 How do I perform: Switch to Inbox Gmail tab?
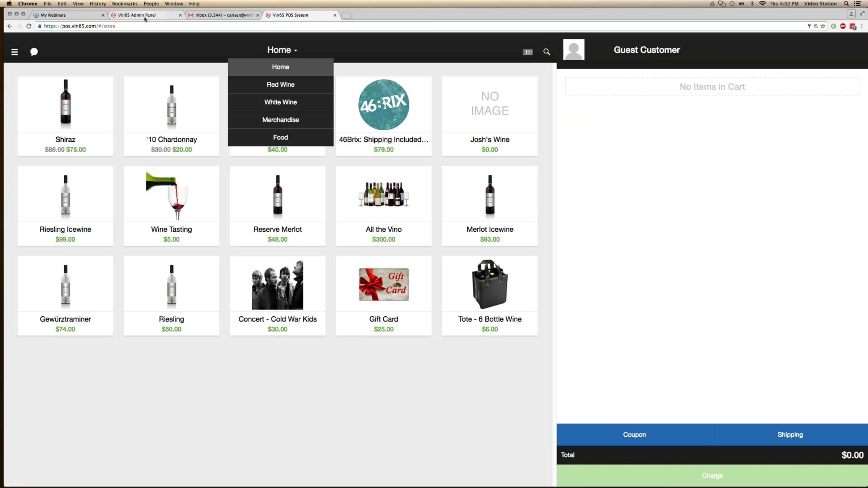point(222,15)
